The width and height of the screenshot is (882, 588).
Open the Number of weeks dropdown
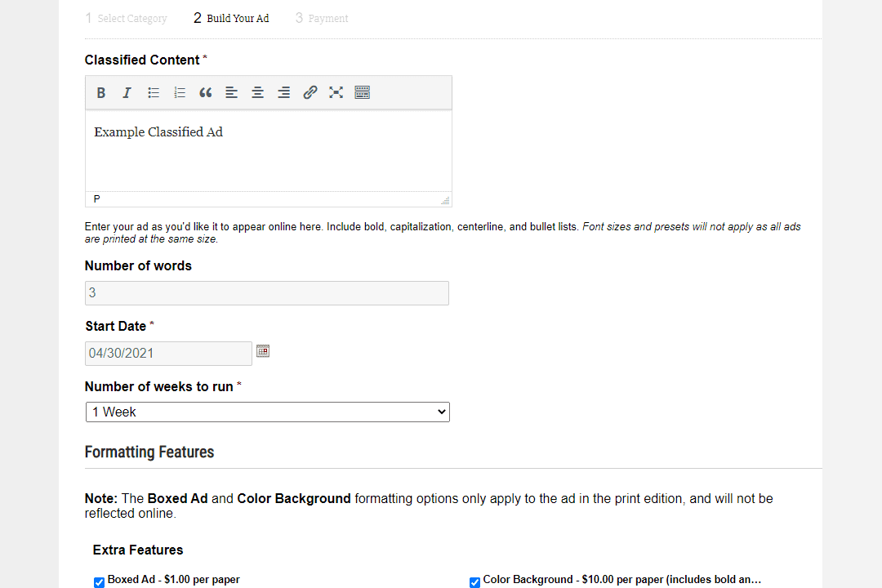point(268,412)
